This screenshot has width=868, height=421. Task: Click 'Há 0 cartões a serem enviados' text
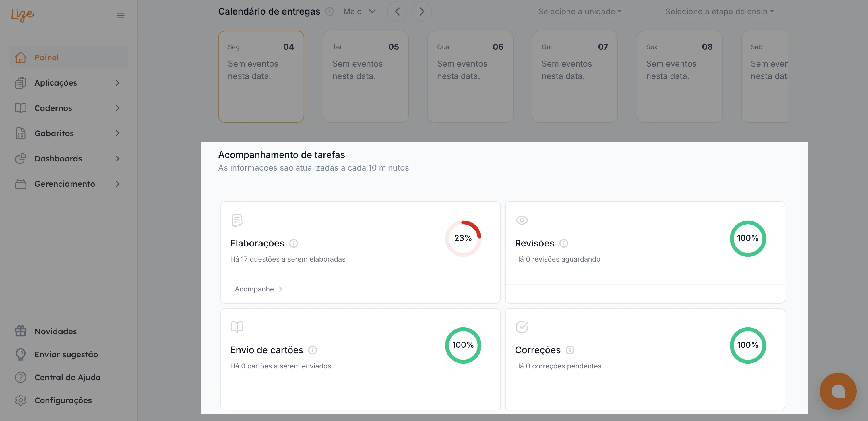point(281,366)
